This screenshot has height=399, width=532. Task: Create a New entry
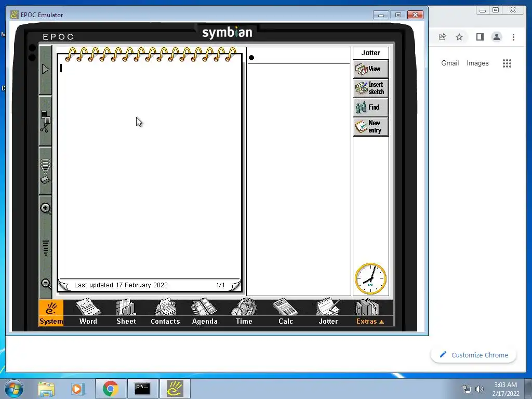[371, 127]
